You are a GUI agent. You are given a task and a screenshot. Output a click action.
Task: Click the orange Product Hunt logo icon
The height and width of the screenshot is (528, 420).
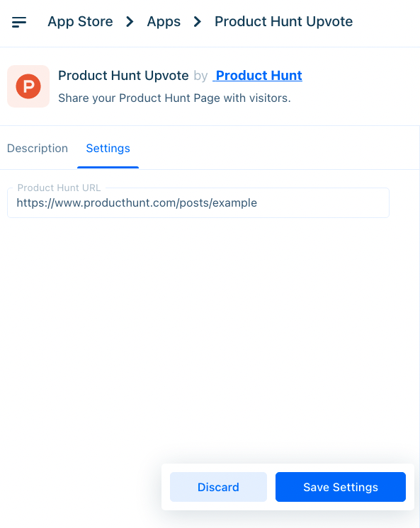pyautogui.click(x=28, y=86)
